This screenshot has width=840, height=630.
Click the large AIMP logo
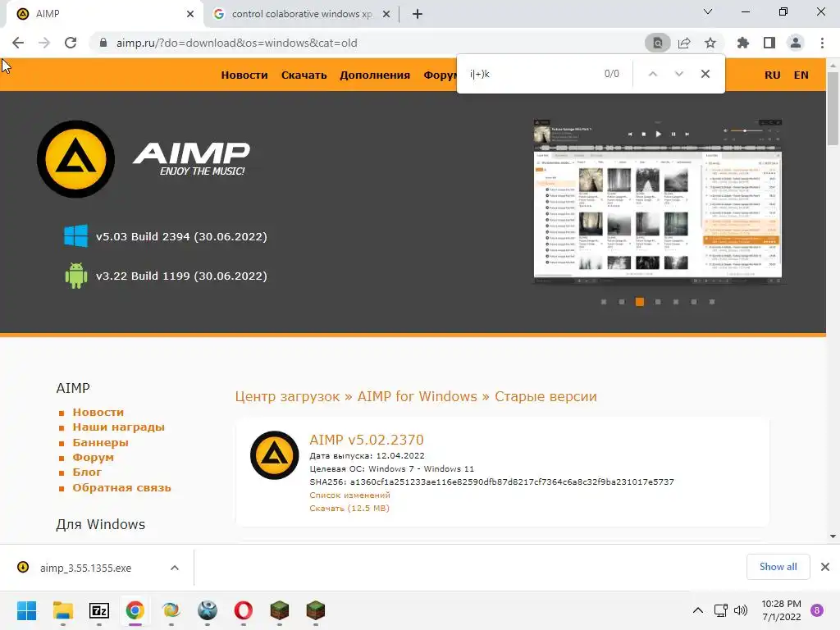pyautogui.click(x=75, y=159)
